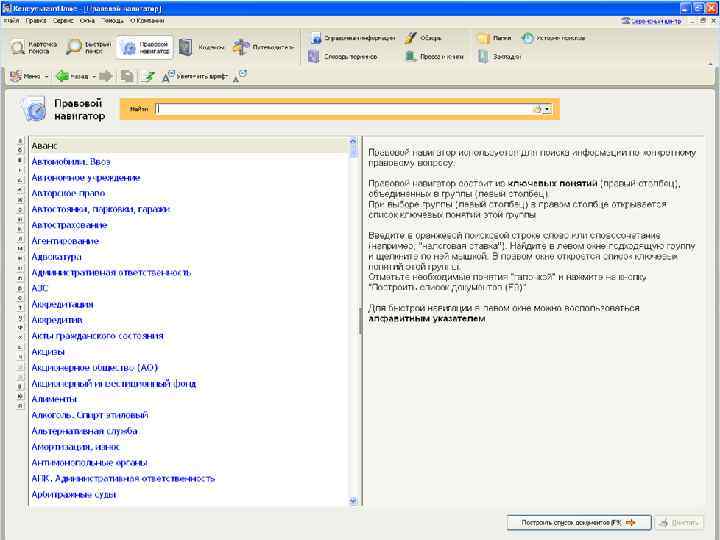
Task: Go back with green Назад arrow
Action: click(x=72, y=76)
